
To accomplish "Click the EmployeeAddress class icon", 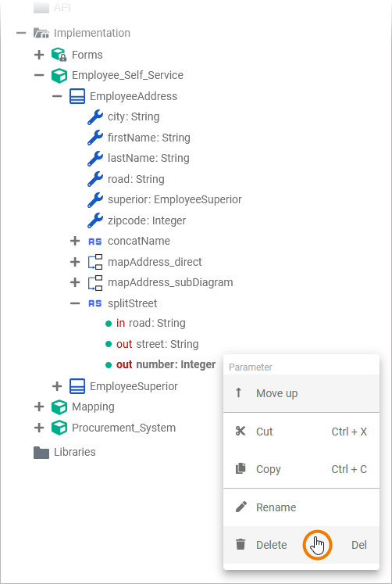I will [x=77, y=96].
